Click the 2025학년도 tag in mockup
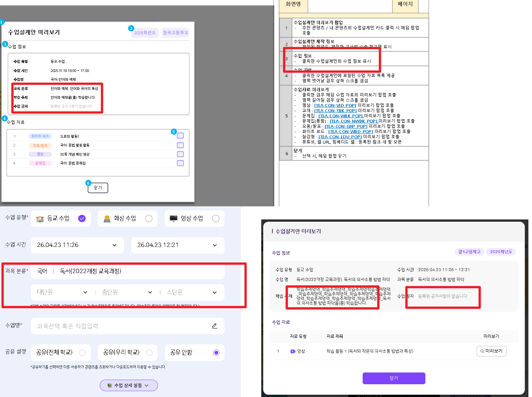The height and width of the screenshot is (397, 532). 145,33
